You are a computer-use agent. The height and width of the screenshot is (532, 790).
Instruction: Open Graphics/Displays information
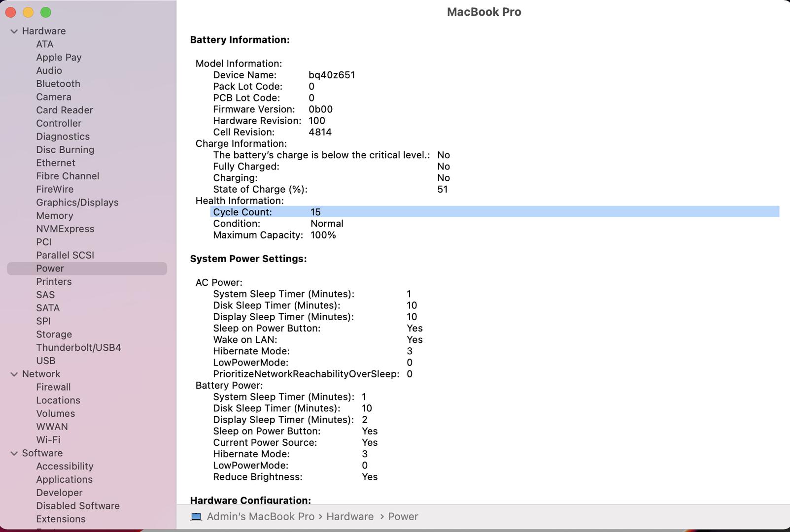pyautogui.click(x=77, y=202)
